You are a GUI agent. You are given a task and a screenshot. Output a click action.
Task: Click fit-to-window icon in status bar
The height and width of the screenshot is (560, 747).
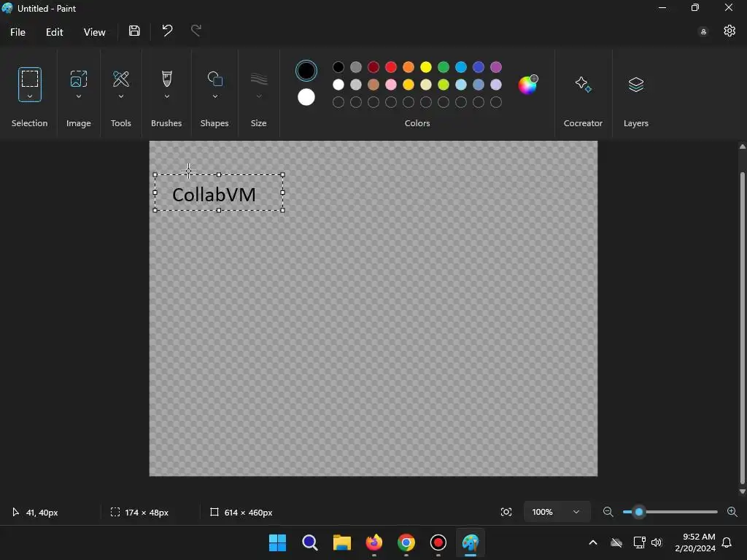506,512
